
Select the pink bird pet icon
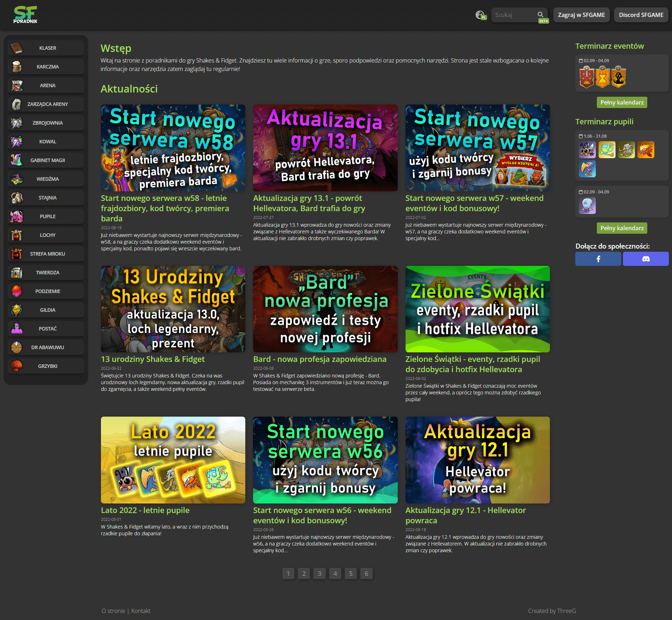[587, 169]
